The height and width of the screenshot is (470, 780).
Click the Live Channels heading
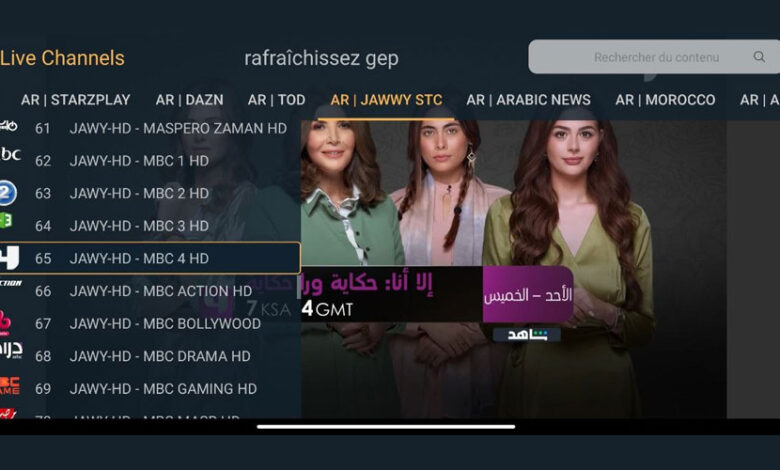click(62, 58)
